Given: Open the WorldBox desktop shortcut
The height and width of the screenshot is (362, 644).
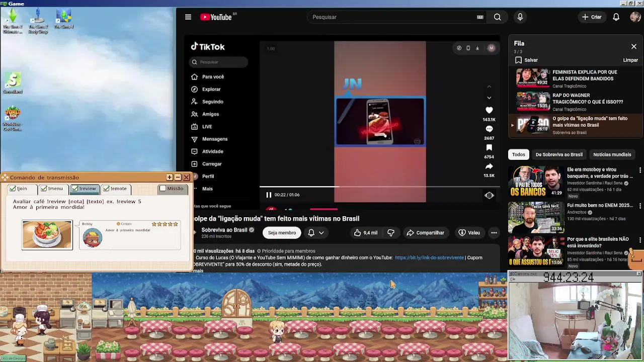Looking at the screenshot, I should tap(13, 119).
